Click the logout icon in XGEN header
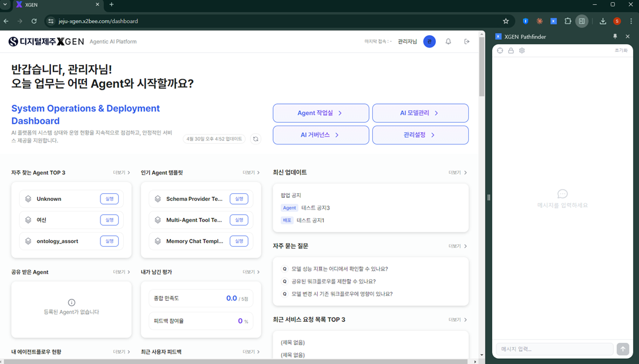 [466, 42]
